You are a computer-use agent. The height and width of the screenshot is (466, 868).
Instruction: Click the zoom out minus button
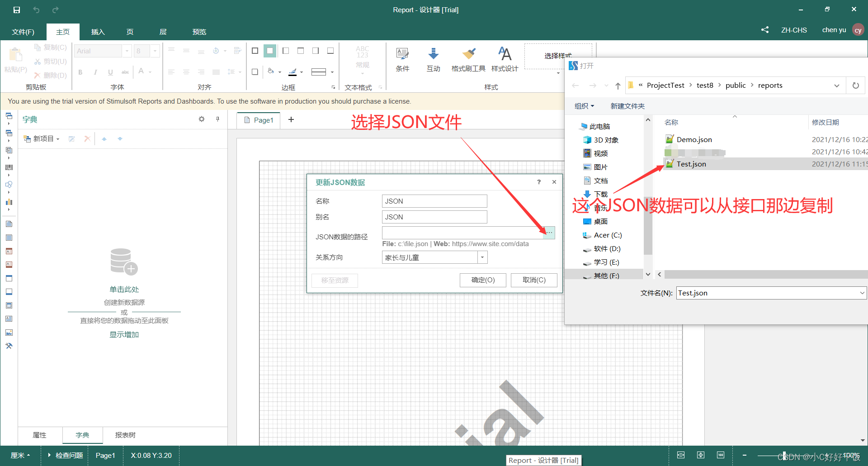coord(745,455)
